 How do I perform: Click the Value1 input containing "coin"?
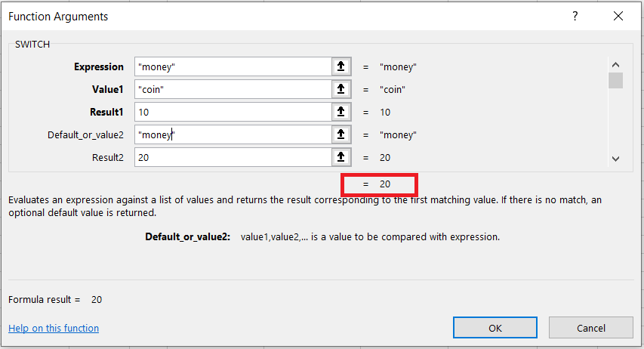pyautogui.click(x=233, y=89)
